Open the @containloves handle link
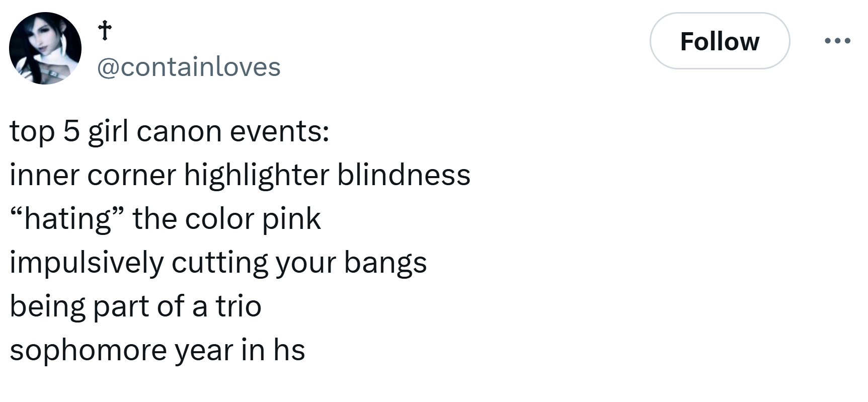Image resolution: width=868 pixels, height=402 pixels. click(188, 66)
